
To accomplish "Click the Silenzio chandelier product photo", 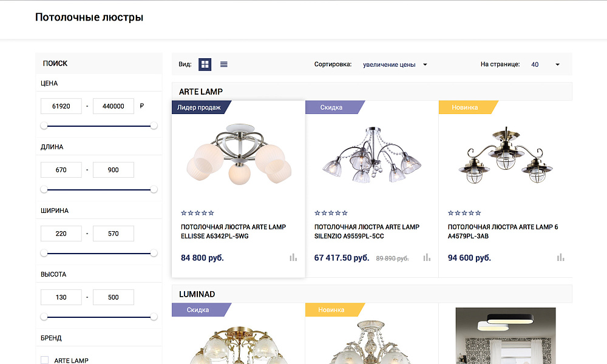I will [x=371, y=155].
